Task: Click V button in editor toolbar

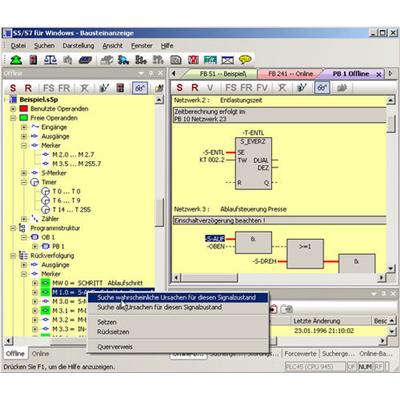Action: pyautogui.click(x=210, y=88)
